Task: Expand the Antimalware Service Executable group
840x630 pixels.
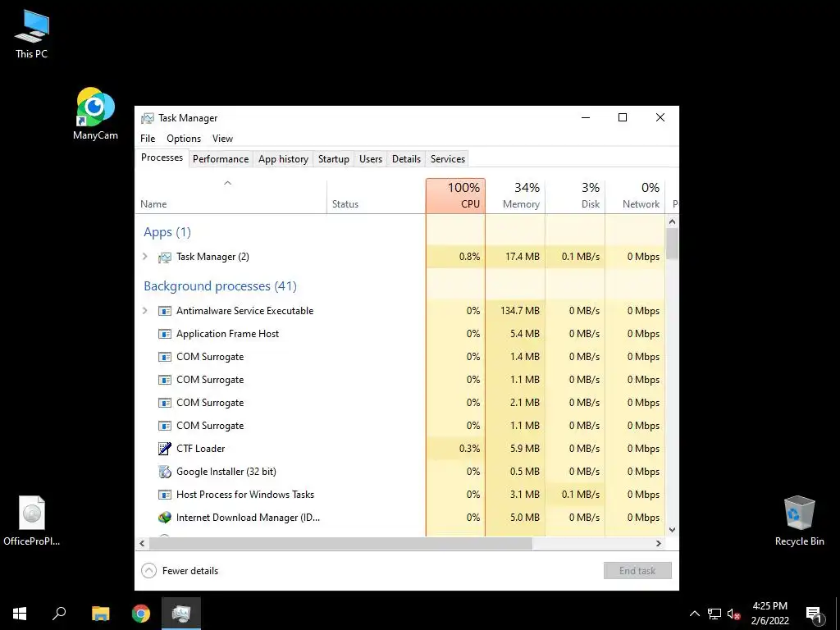Action: [x=144, y=311]
